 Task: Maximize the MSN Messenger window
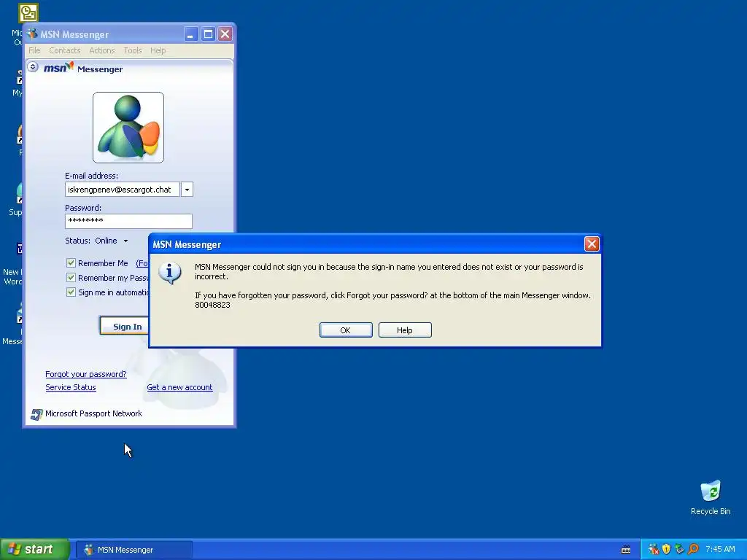pos(208,34)
